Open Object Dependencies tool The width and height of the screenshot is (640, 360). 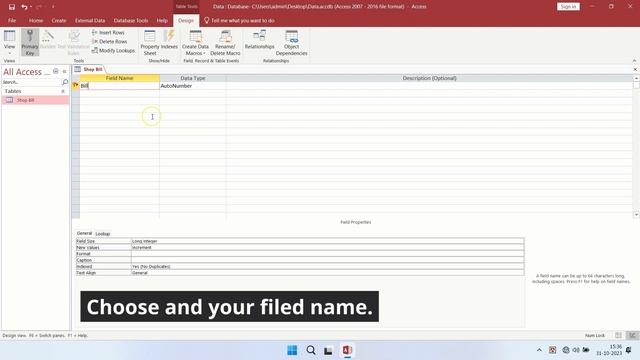click(x=291, y=42)
